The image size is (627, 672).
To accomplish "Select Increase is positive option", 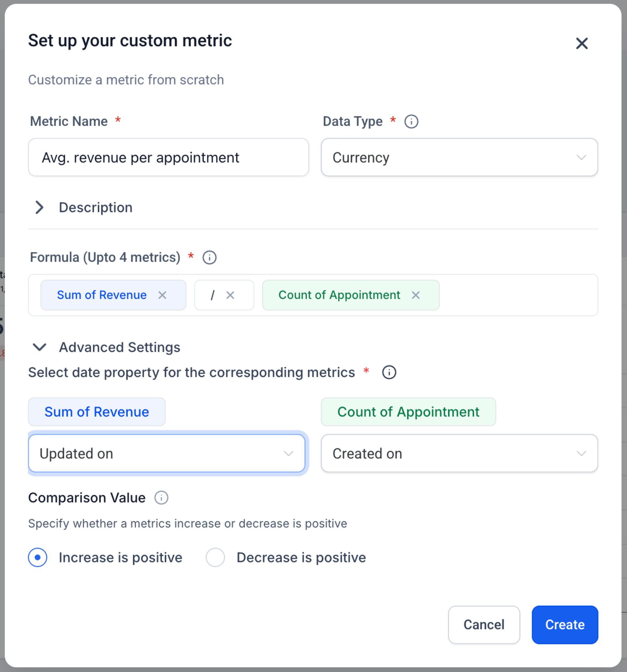I will pos(38,557).
